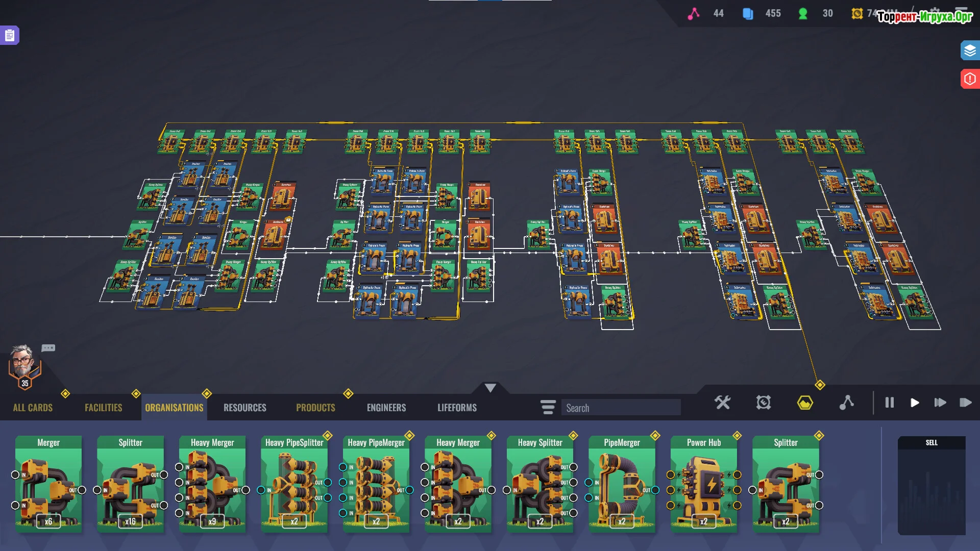Open the layers overlay panel
The height and width of the screenshot is (551, 980).
(x=969, y=51)
